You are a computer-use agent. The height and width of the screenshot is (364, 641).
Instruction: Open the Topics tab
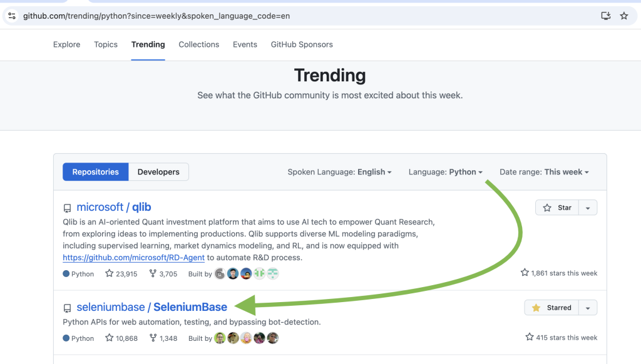click(106, 44)
